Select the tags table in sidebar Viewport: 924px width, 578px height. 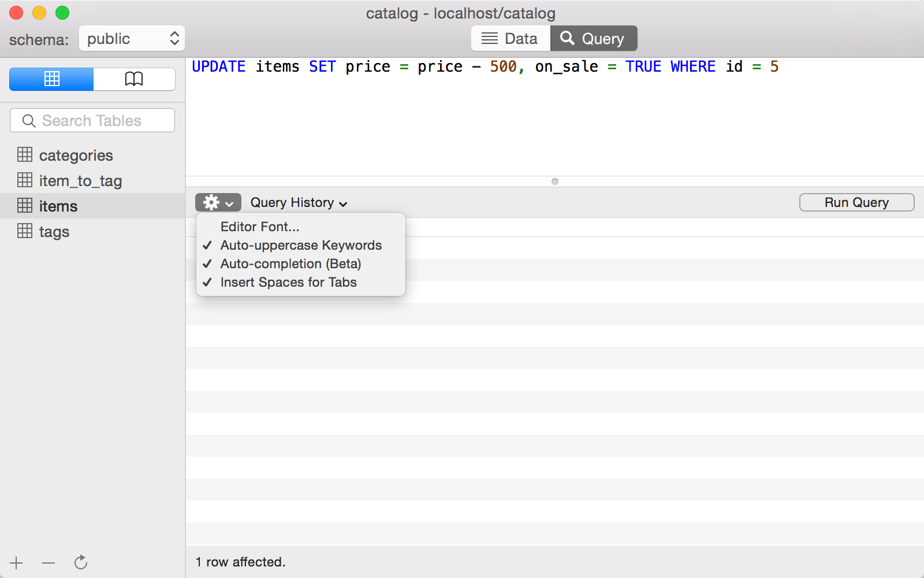click(x=54, y=231)
